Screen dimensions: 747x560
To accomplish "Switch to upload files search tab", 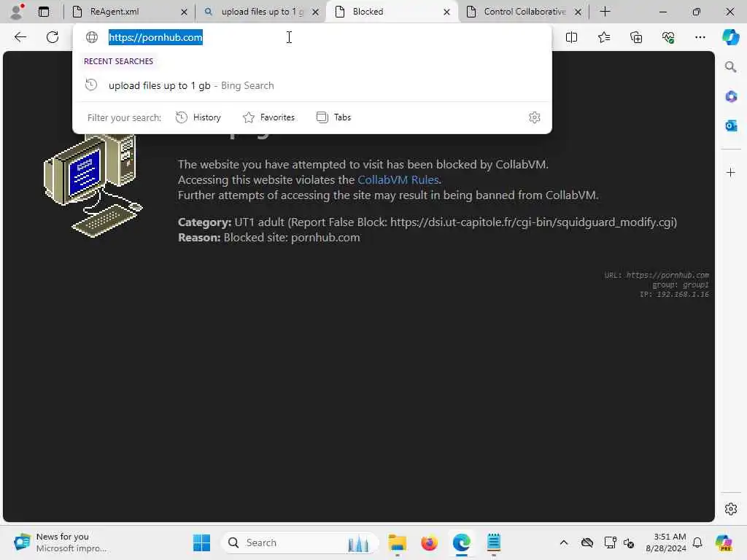I will pyautogui.click(x=262, y=12).
